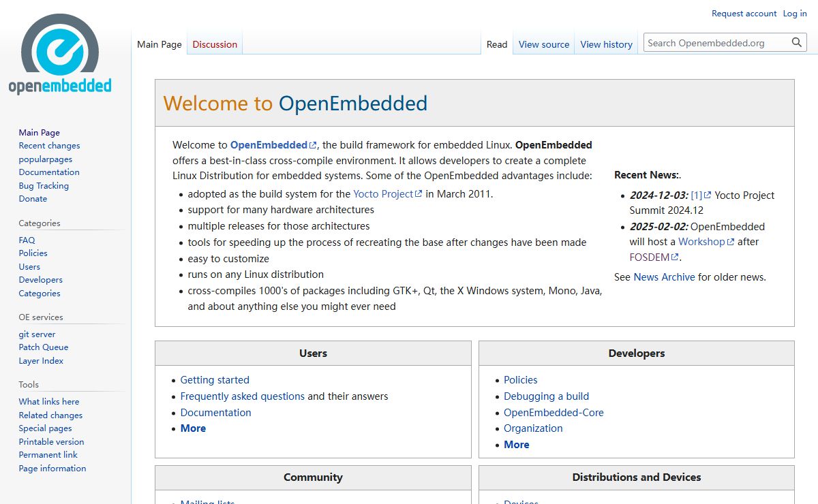Open the View source tab
Screen dimensions: 818x504
point(544,44)
